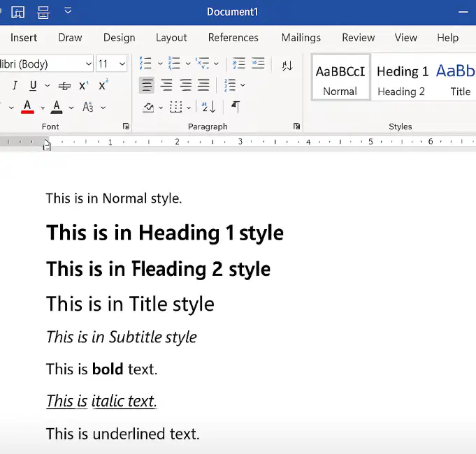Click the Multilevel list icon
Viewport: 476px width, 454px height.
[202, 64]
